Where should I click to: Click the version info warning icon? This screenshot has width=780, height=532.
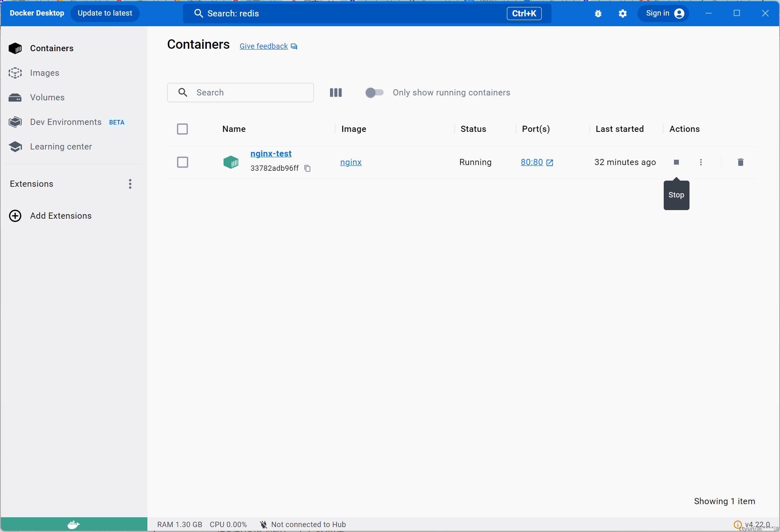737,524
